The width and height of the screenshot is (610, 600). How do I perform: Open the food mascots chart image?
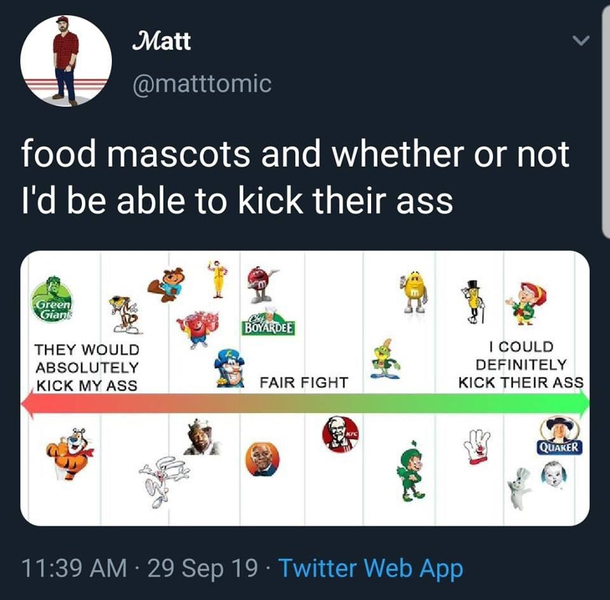pyautogui.click(x=305, y=388)
